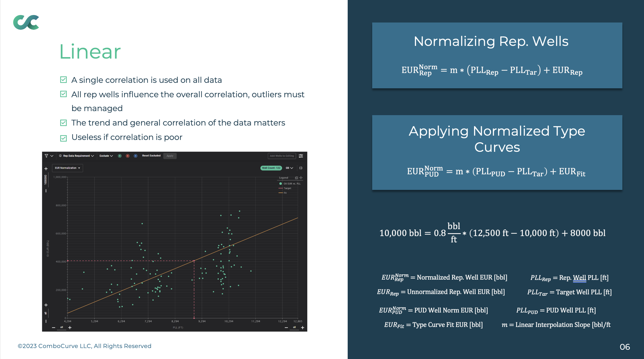
Task: Click the collapse chart fullscreen icon
Action: (301, 168)
